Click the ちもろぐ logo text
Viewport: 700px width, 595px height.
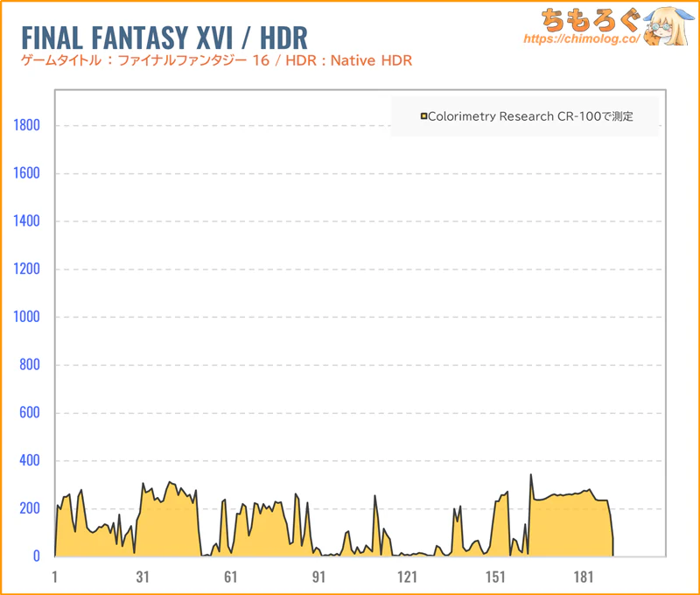point(582,19)
